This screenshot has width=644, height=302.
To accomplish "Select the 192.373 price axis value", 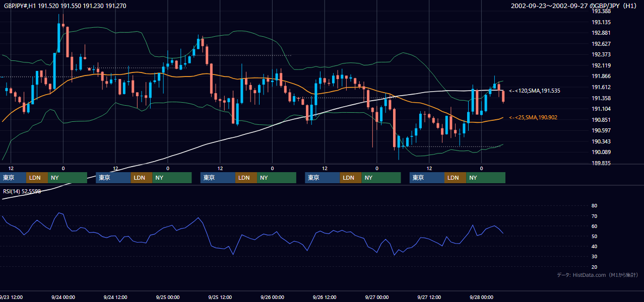I will point(601,54).
